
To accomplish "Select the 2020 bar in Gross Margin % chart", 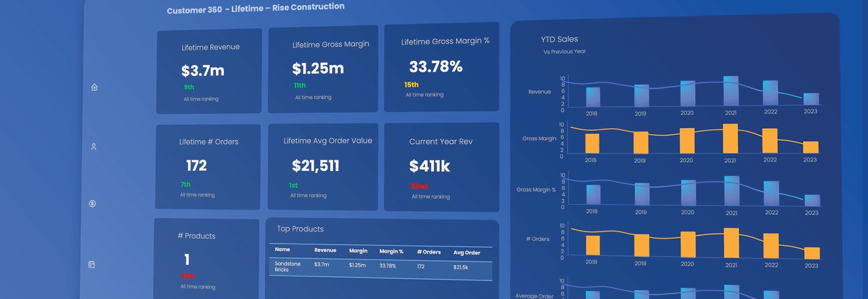I will (x=688, y=193).
